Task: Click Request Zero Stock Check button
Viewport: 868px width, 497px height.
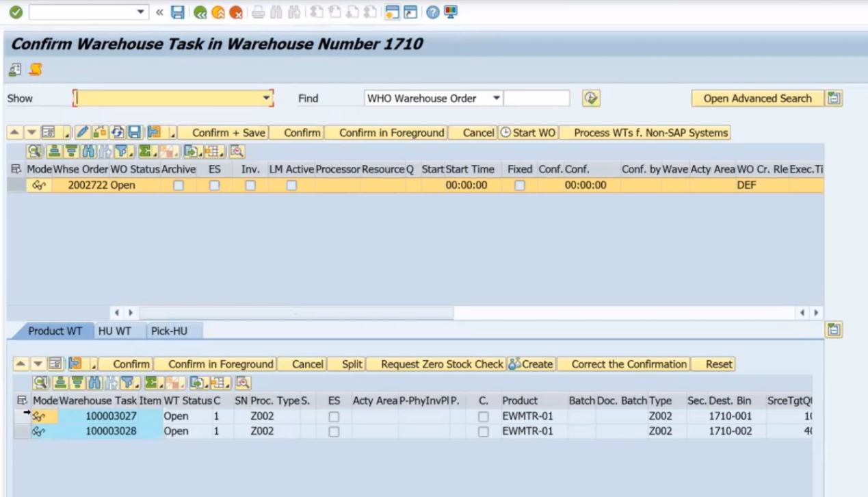Action: (x=442, y=364)
